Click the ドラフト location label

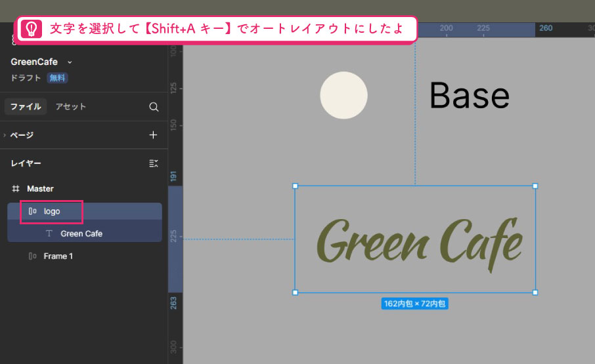tap(26, 78)
